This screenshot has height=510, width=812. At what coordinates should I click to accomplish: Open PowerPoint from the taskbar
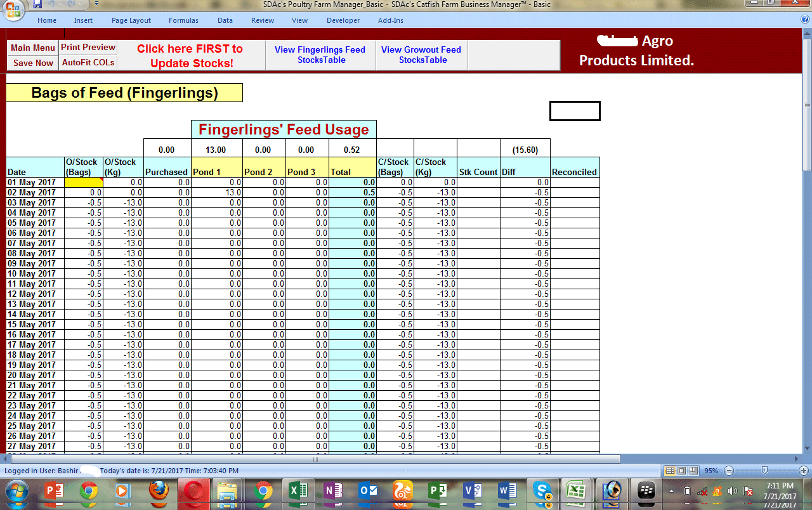pyautogui.click(x=55, y=492)
